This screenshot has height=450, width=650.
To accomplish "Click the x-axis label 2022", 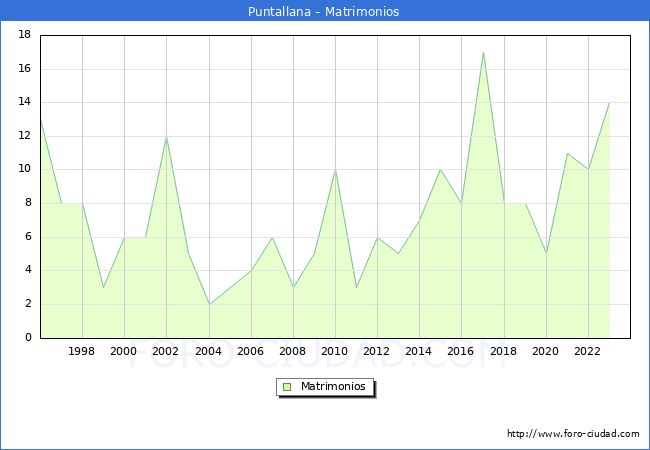I will coord(588,351).
